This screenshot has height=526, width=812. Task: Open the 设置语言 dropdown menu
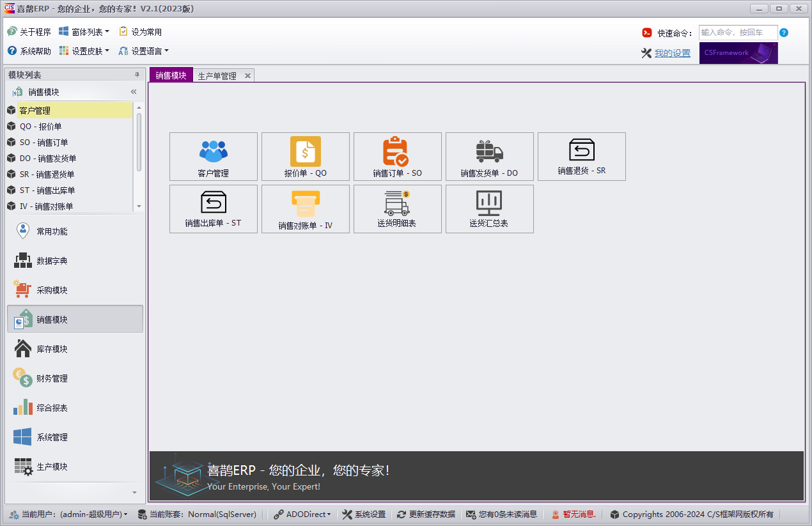tap(144, 51)
